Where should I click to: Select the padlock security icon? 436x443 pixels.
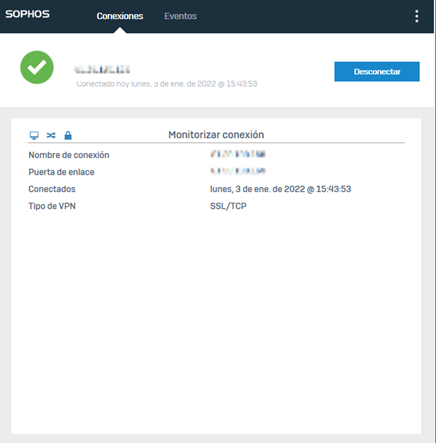(68, 135)
